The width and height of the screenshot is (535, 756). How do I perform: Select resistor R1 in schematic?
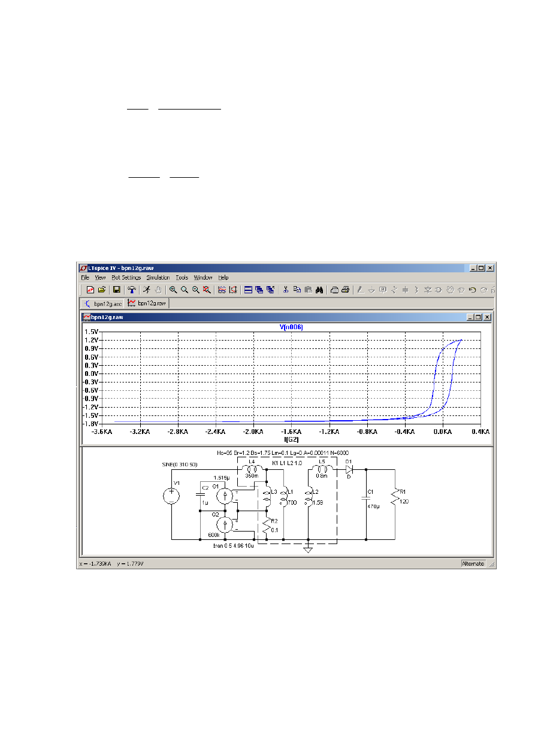(x=394, y=496)
